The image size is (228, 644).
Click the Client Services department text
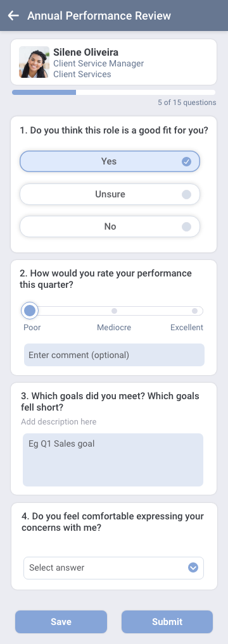point(82,75)
